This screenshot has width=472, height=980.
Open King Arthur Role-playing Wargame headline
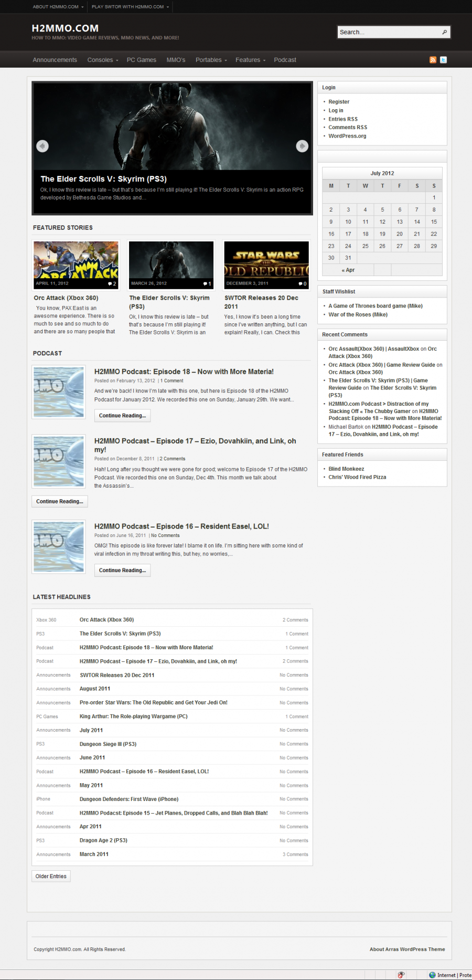(133, 716)
